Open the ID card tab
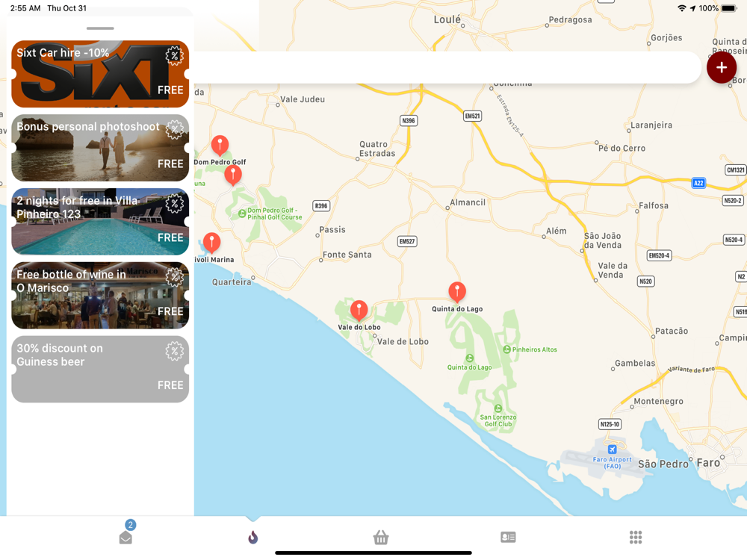 508,537
